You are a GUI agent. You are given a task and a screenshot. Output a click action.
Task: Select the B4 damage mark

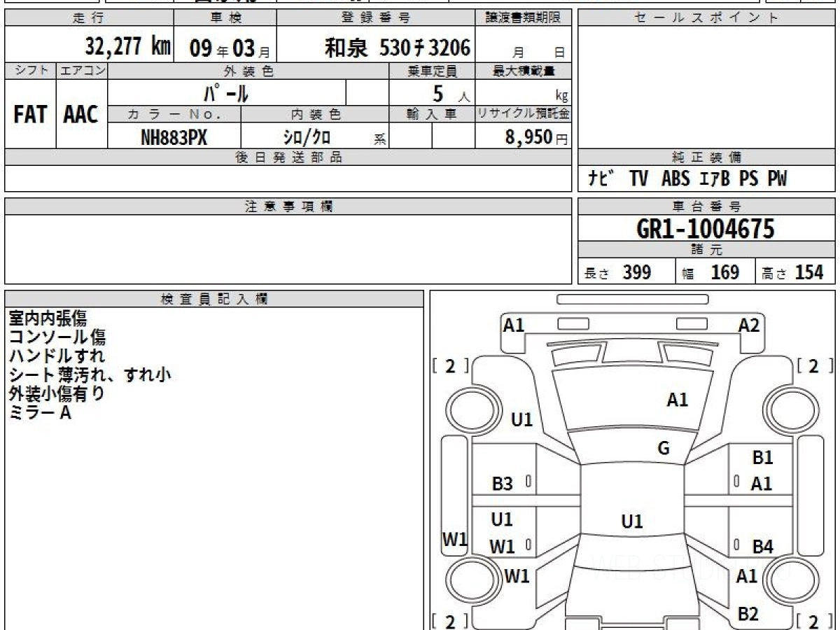762,547
